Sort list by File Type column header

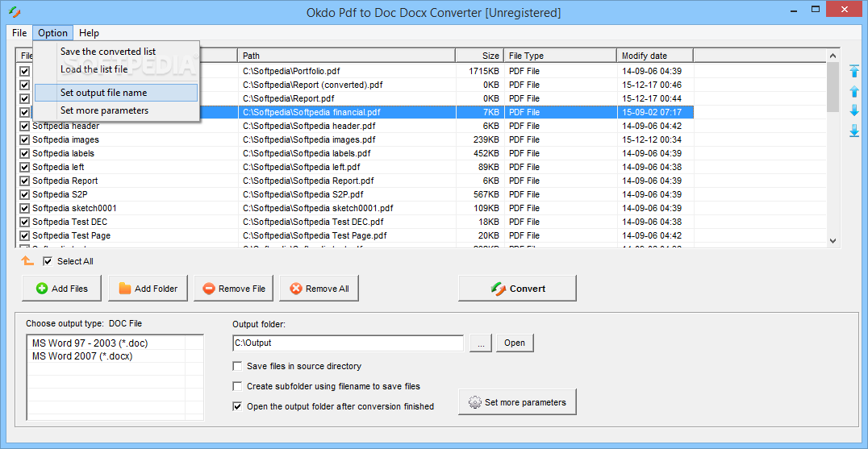coord(560,56)
